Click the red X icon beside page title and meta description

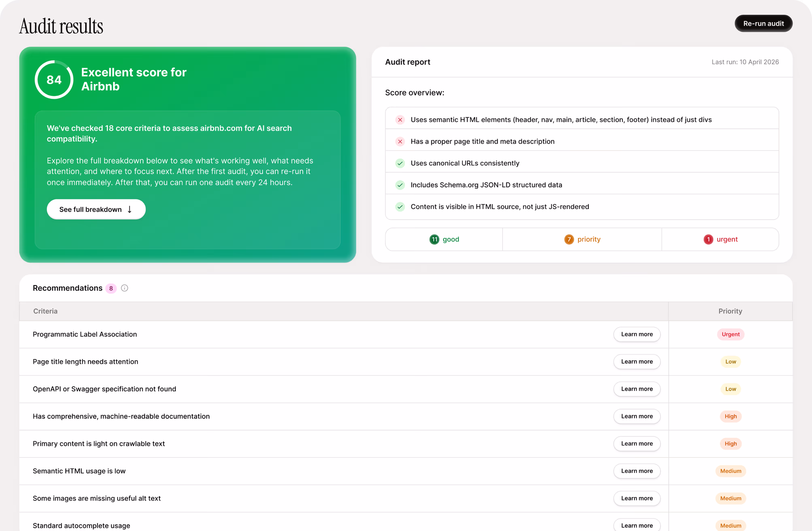(400, 141)
